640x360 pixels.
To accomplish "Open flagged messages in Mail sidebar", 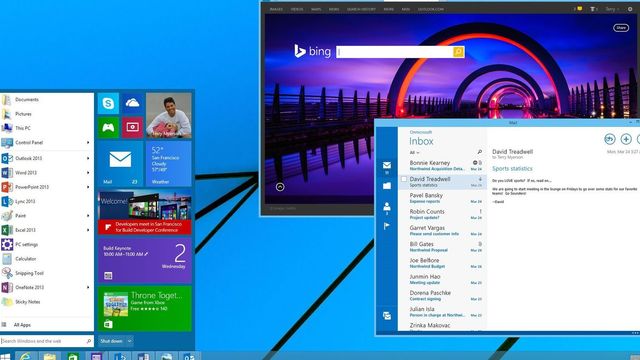I will [387, 226].
